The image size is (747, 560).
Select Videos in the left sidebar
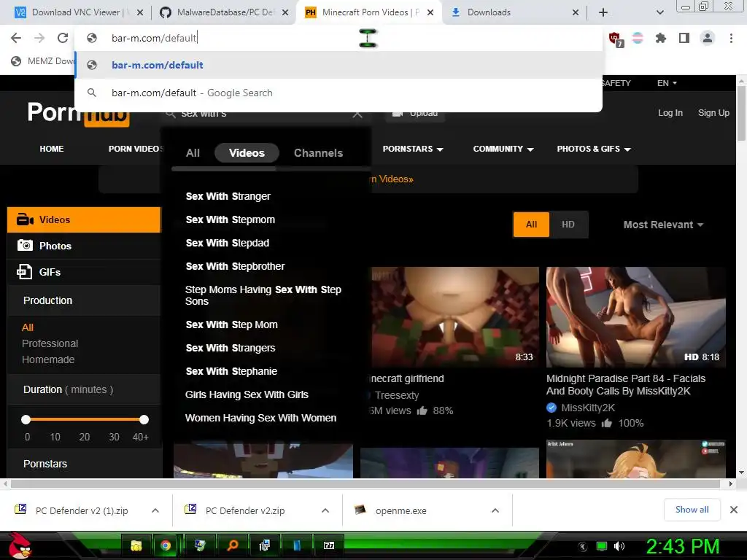tap(85, 219)
